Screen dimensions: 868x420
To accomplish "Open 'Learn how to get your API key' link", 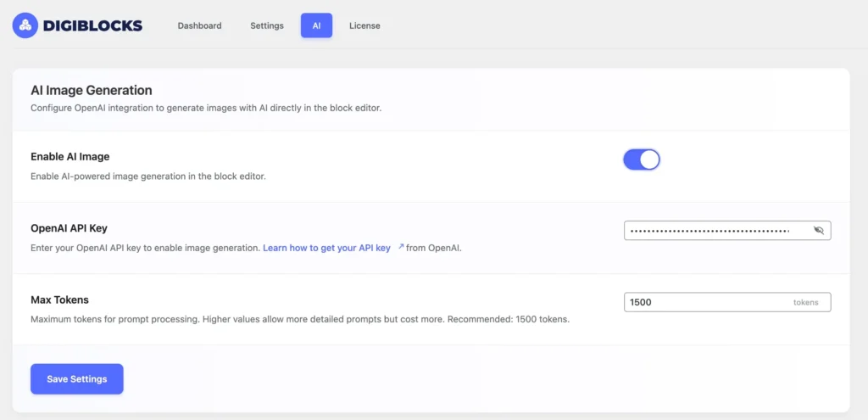I will [x=326, y=248].
